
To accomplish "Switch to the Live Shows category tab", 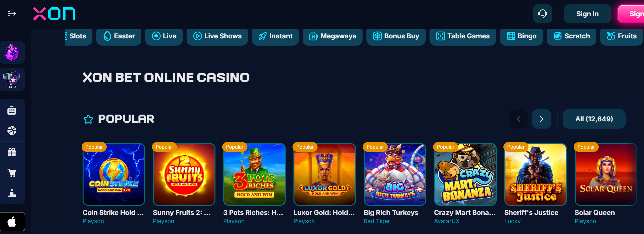I will tap(217, 36).
